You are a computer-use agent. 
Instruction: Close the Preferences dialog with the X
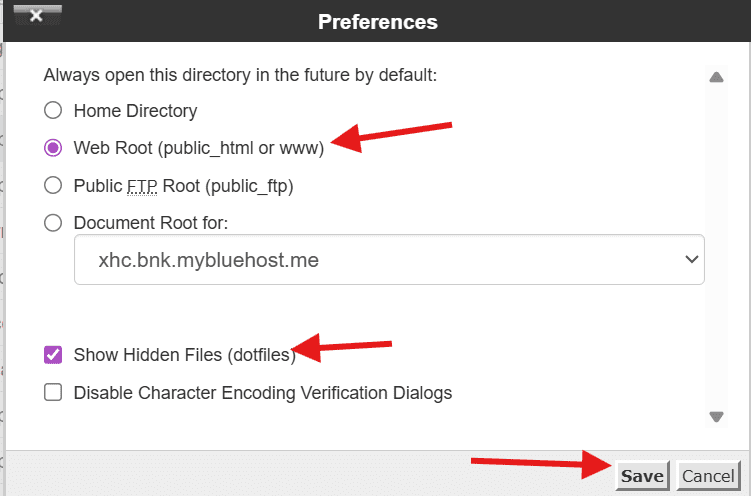[36, 17]
